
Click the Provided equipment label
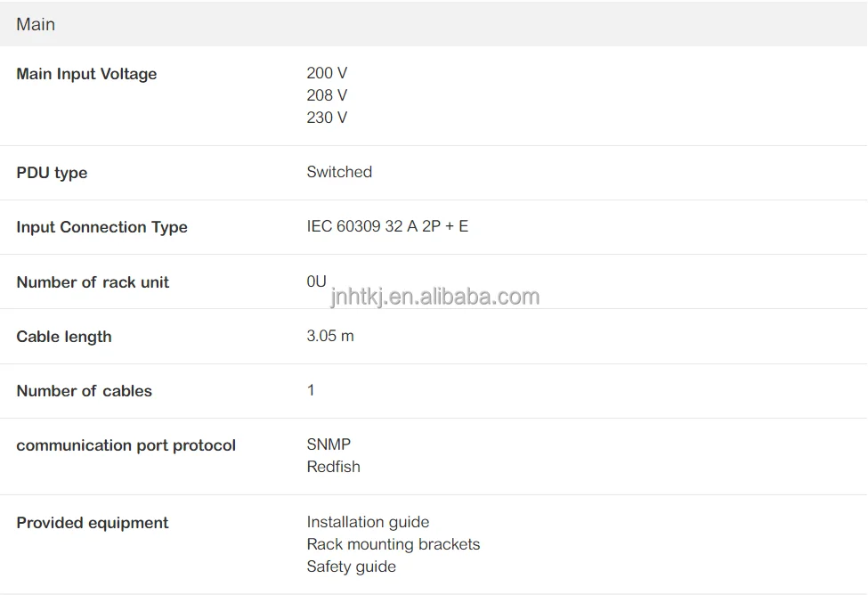pos(92,523)
